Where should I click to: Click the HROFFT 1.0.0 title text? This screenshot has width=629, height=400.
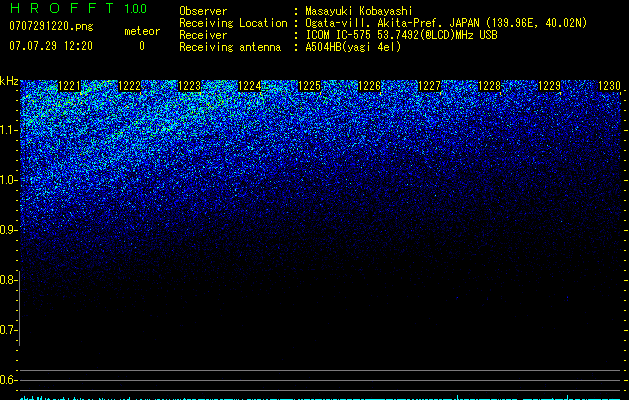78,8
